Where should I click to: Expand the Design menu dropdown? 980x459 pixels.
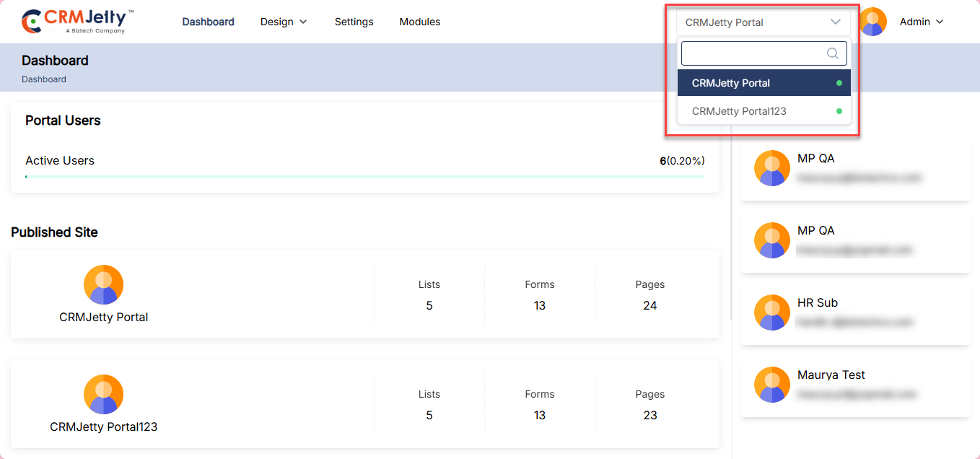coord(284,22)
